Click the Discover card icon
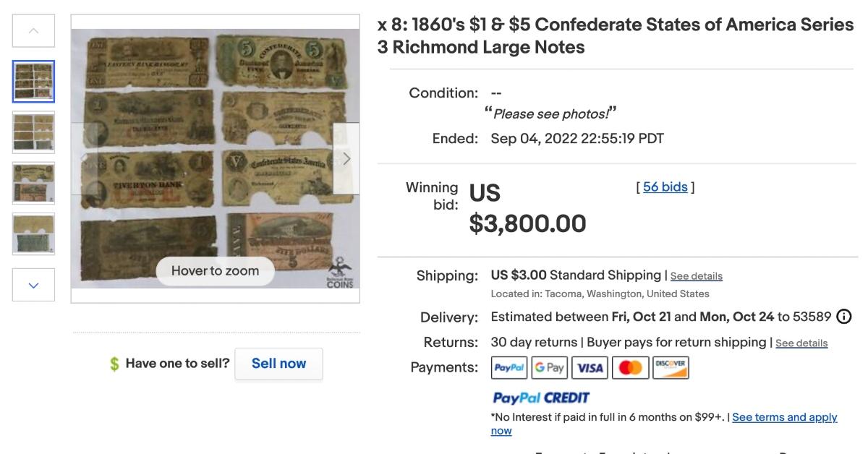This screenshot has width=868, height=454. 671,368
